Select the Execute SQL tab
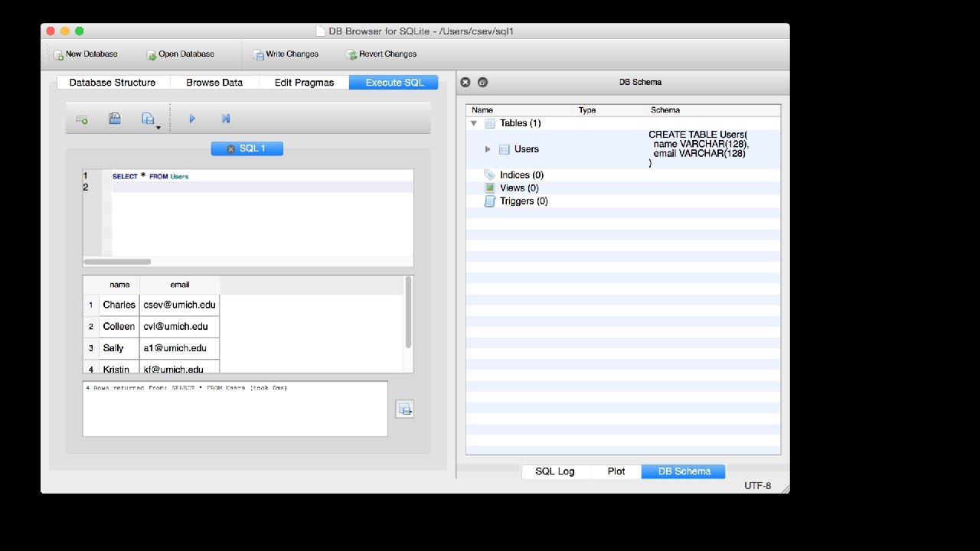The image size is (980, 551). tap(394, 83)
